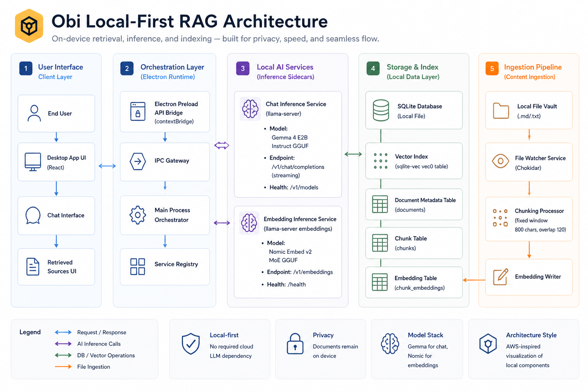
Task: Click the Local File Vault folder icon
Action: [x=501, y=111]
